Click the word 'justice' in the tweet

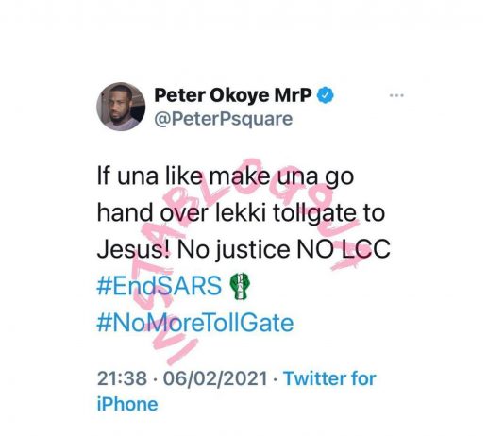252,250
